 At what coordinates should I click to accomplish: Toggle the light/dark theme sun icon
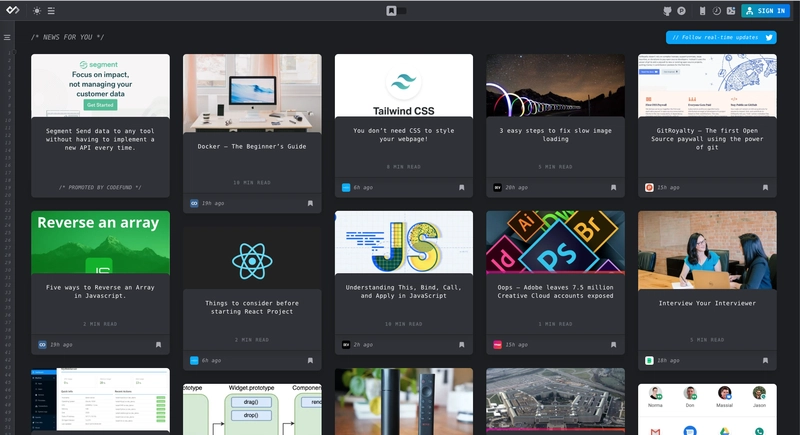[37, 11]
